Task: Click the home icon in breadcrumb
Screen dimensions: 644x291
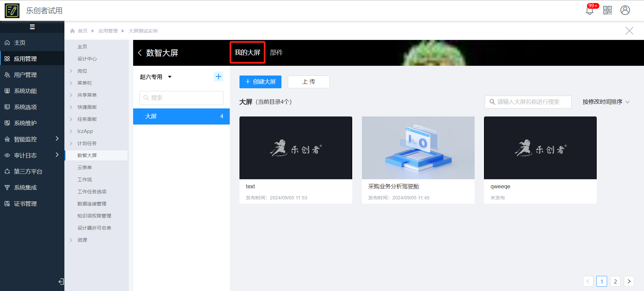Action: pos(72,31)
